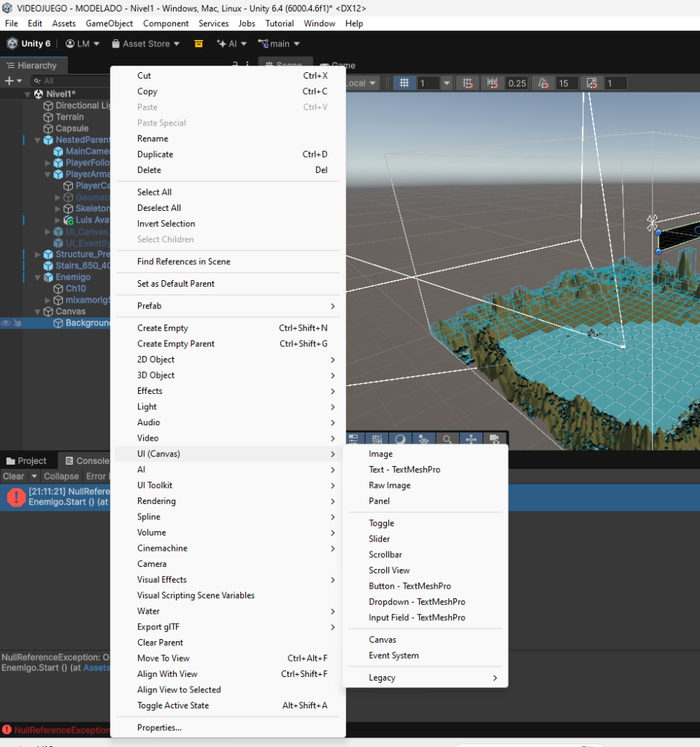Click the grid snap reset icon
The width and height of the screenshot is (700, 747).
coord(467,83)
